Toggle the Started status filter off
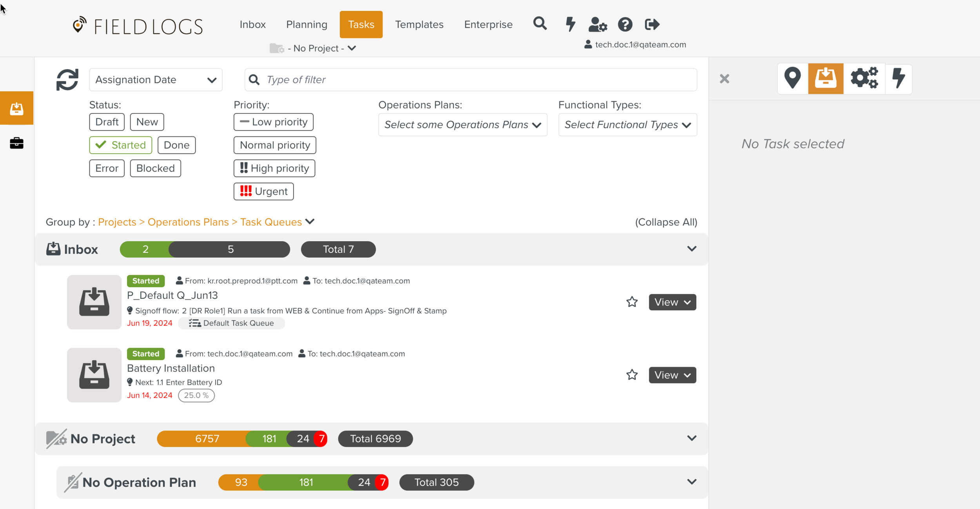This screenshot has width=980, height=509. click(120, 145)
